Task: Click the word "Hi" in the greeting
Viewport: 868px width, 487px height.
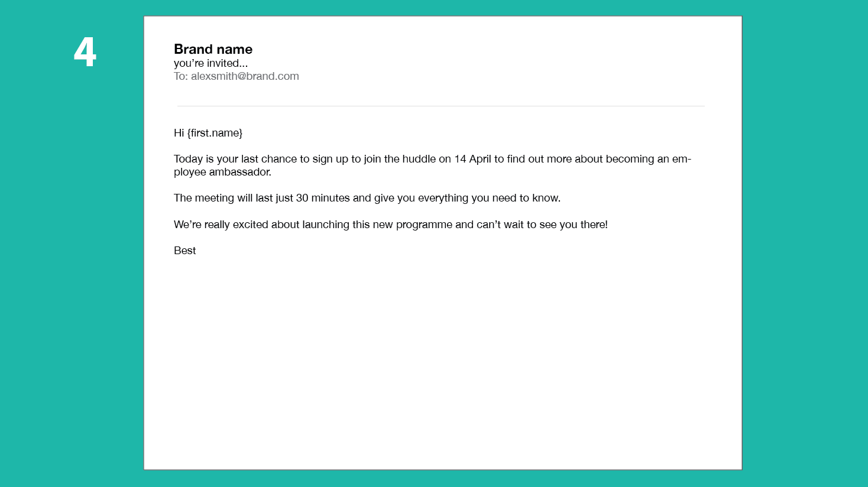Action: [179, 133]
